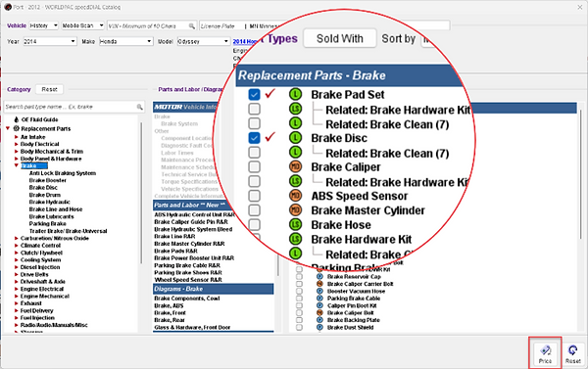This screenshot has width=588, height=369.
Task: Click the bottom Reset button
Action: click(573, 354)
